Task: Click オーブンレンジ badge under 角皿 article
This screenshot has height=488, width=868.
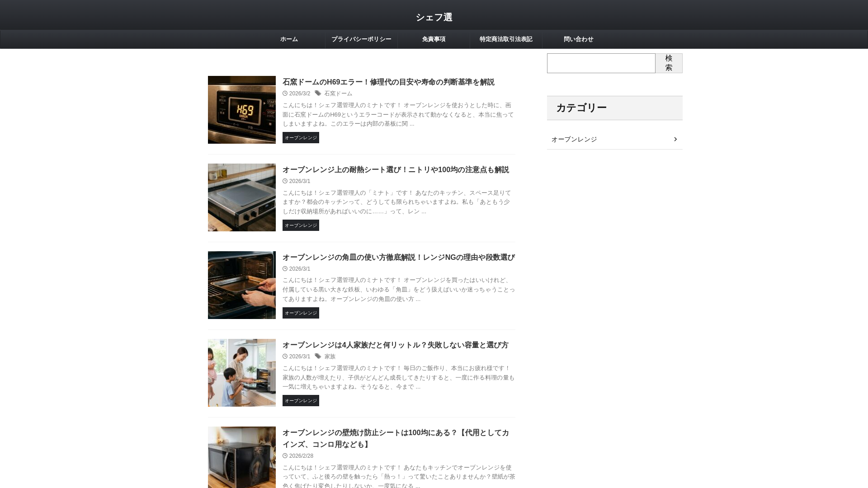Action: [x=301, y=313]
